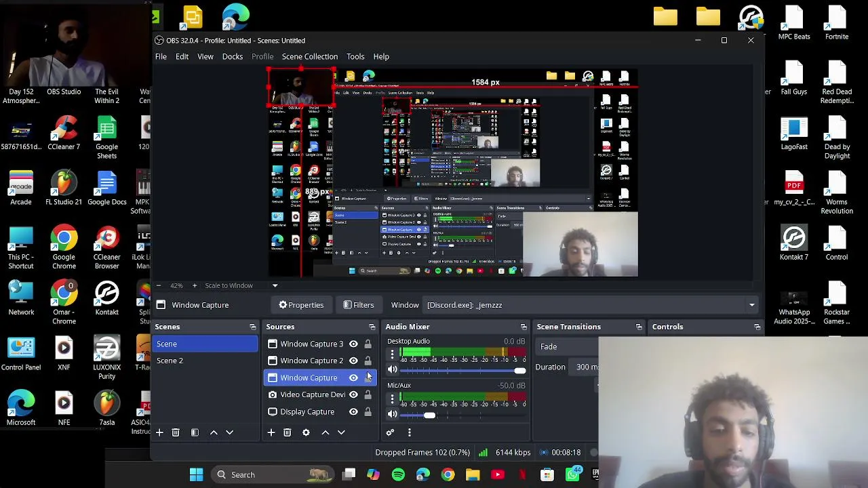Open Google Chrome from the taskbar

pos(448,474)
